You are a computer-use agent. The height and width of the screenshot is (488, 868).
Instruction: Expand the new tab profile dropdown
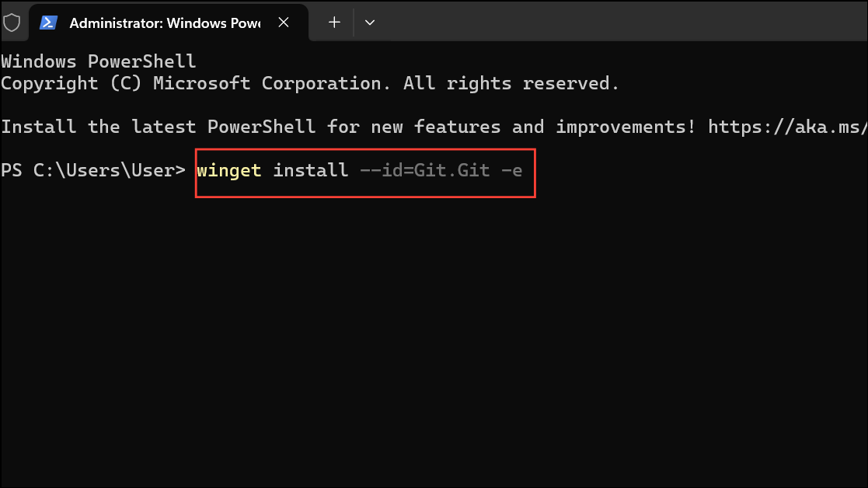click(x=370, y=23)
